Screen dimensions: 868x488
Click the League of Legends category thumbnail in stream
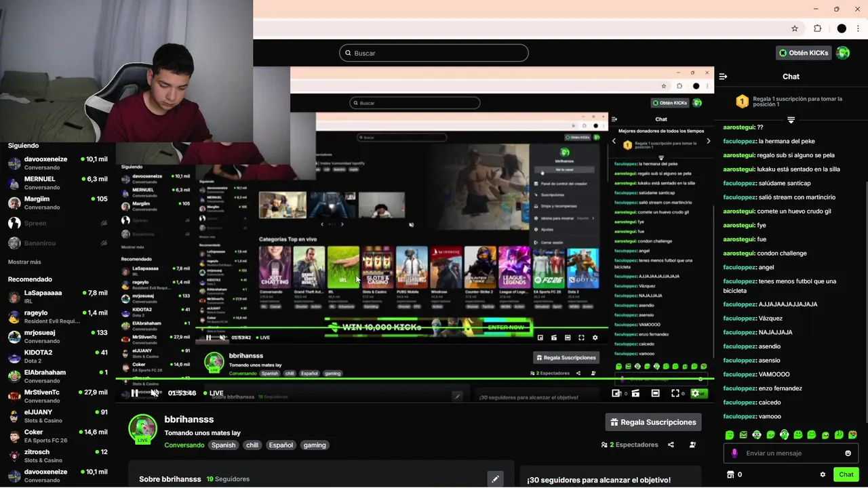click(514, 268)
